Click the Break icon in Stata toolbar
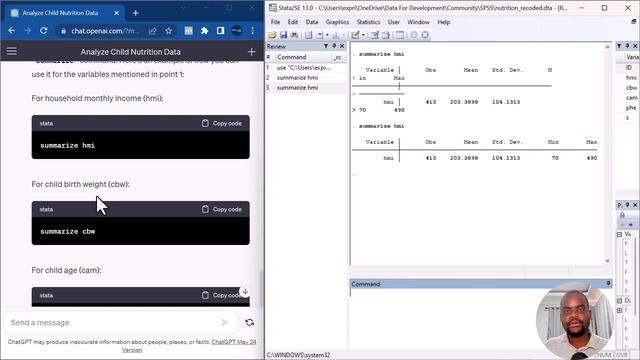Image resolution: width=640 pixels, height=360 pixels. click(425, 35)
